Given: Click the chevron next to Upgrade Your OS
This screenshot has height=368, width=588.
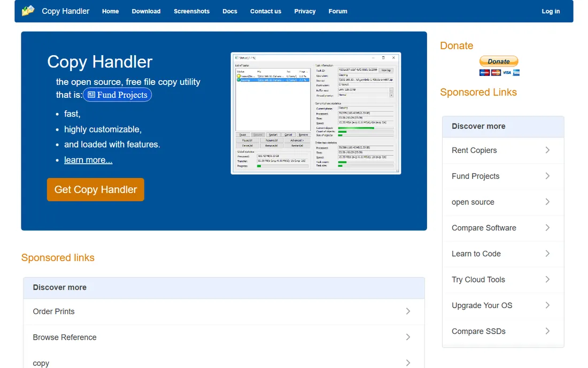Looking at the screenshot, I should 547,305.
